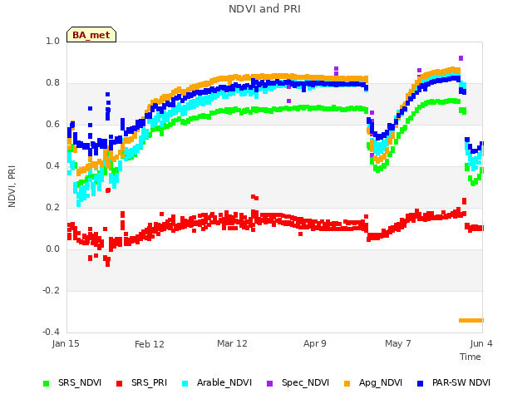Toggle the Apg_NDVI series label
532x399 pixels.
(x=381, y=382)
